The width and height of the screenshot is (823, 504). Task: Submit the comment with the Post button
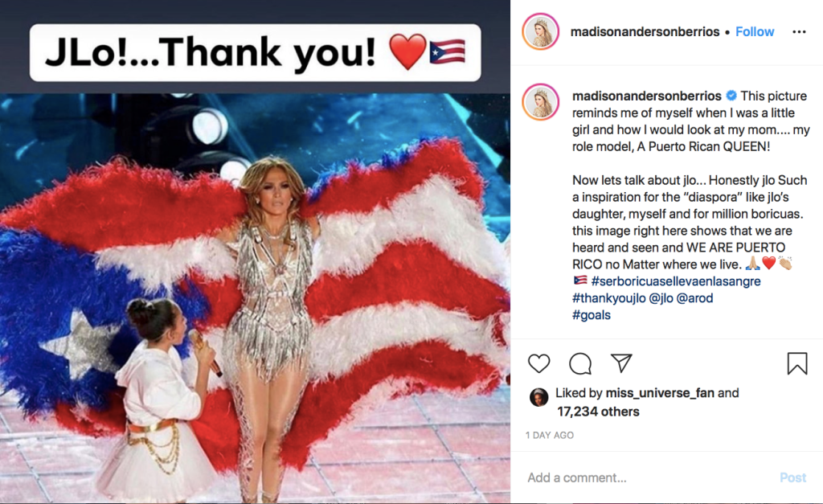pos(792,477)
